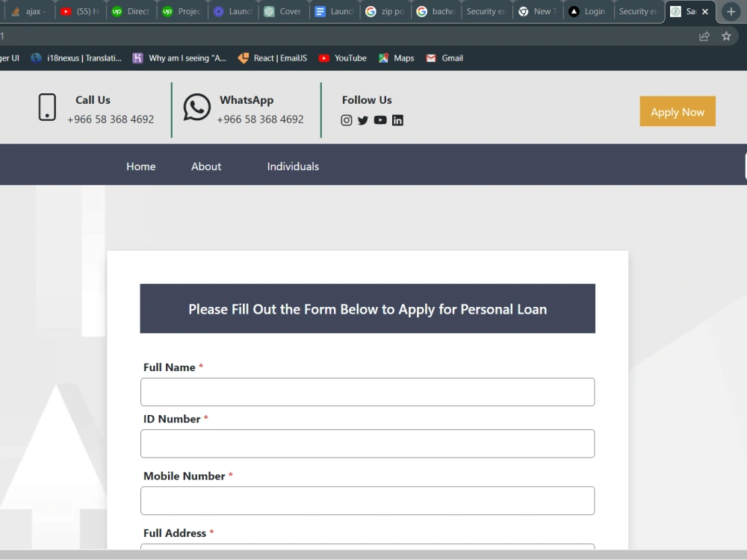The image size is (747, 560).
Task: Go to the Home nav item
Action: coord(141,167)
